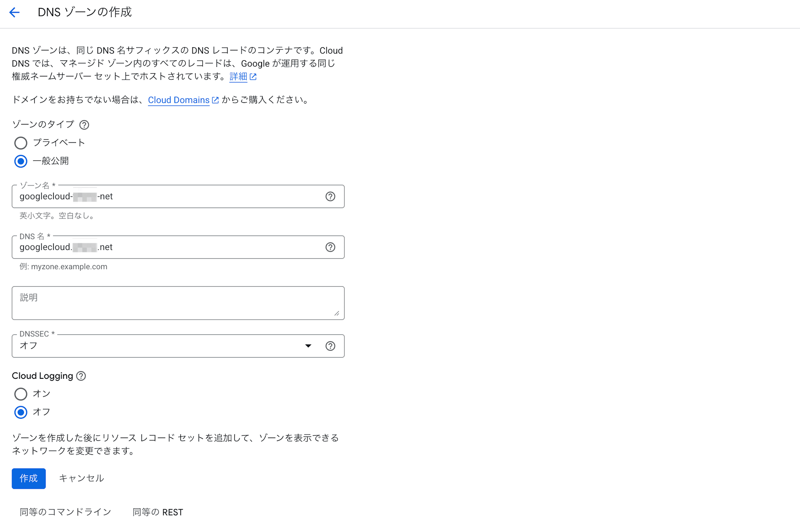Click the 作成 button

29,478
